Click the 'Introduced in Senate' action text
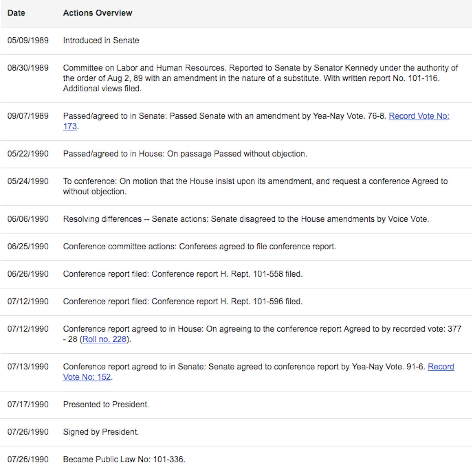The width and height of the screenshot is (473, 476). click(101, 40)
